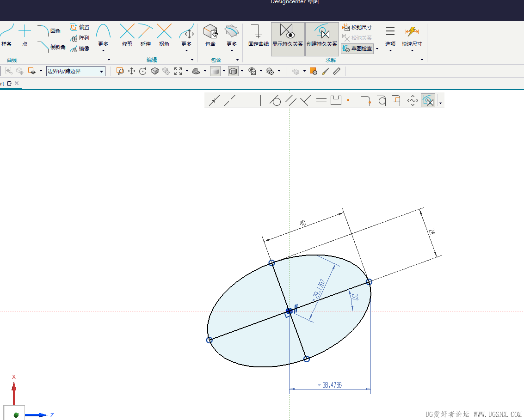Expand 更多 under the 编辑 group
524x420 pixels.
pos(186,37)
